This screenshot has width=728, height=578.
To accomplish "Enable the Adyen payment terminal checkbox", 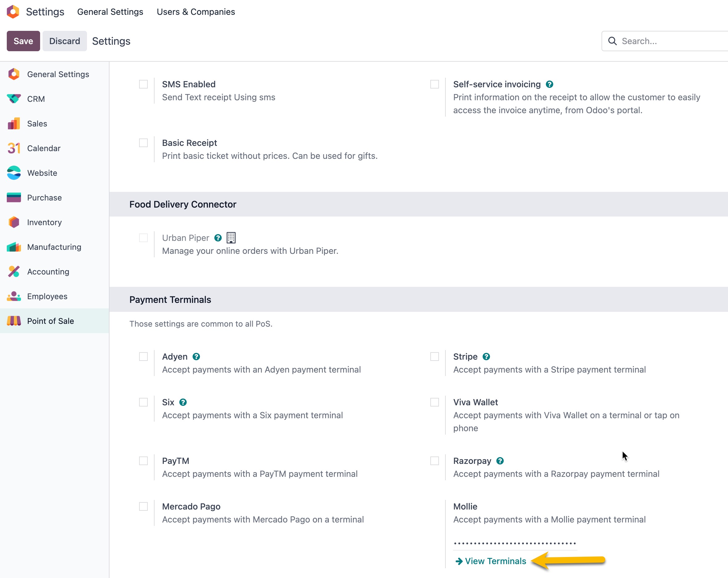I will pyautogui.click(x=143, y=357).
